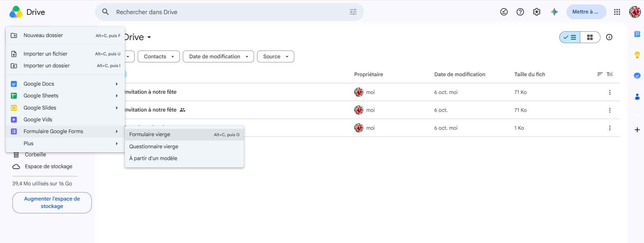Open the Contacts filter dropdown
The image size is (644, 243).
coord(159,57)
